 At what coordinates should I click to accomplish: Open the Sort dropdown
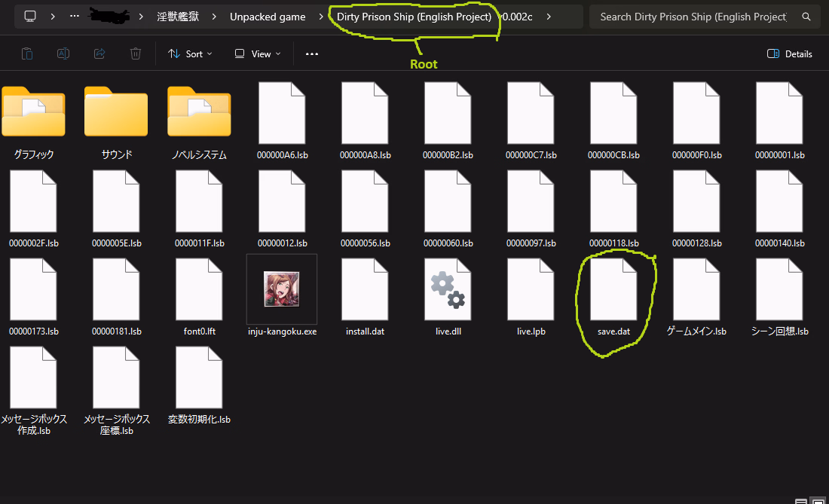190,53
